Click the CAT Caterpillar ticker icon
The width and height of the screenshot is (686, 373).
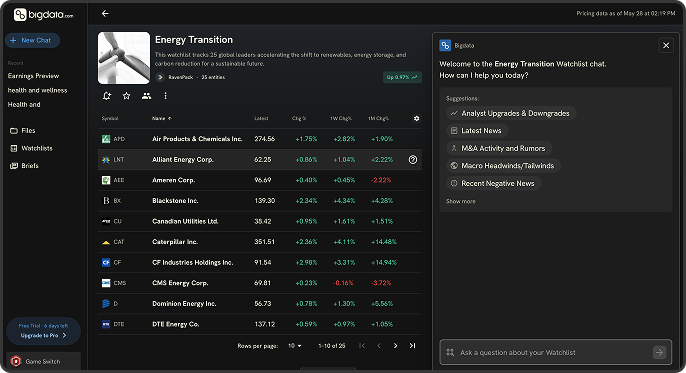[106, 242]
